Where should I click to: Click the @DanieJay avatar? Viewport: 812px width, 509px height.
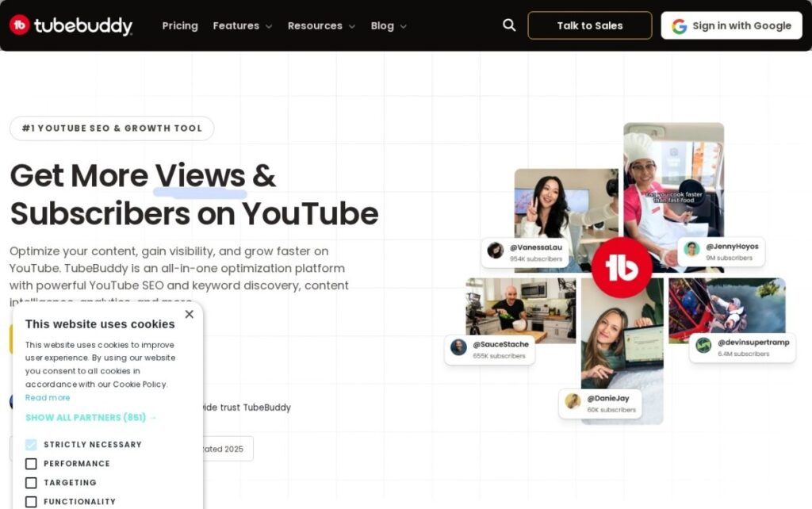point(573,401)
